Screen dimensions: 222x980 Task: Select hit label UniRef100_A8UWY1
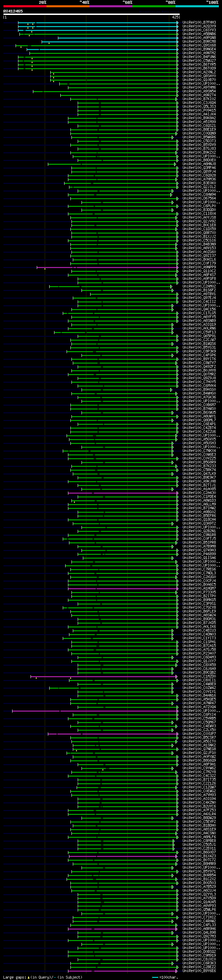[x=199, y=416]
